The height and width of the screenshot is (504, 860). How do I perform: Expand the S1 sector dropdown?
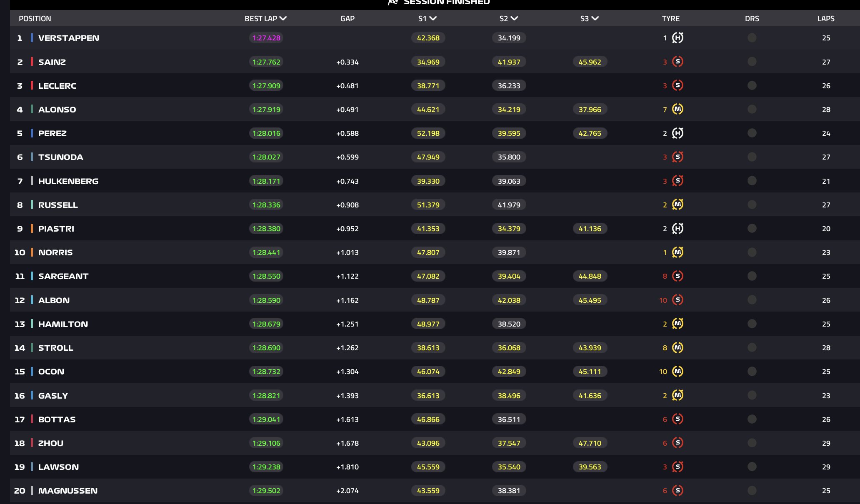(427, 18)
